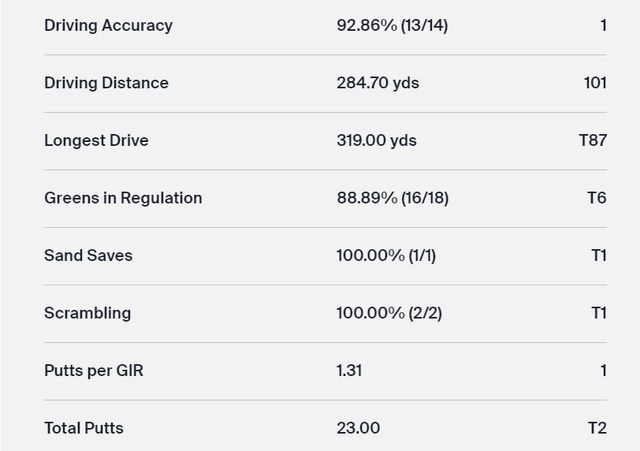This screenshot has width=640, height=451.
Task: Click the T1 rank in Scrambling row
Action: tap(599, 313)
